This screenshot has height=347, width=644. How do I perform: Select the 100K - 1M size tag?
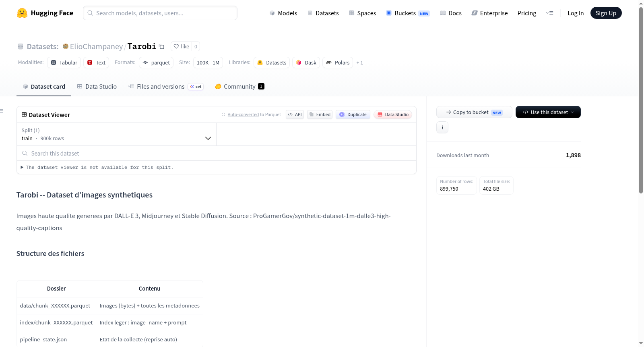pyautogui.click(x=208, y=62)
